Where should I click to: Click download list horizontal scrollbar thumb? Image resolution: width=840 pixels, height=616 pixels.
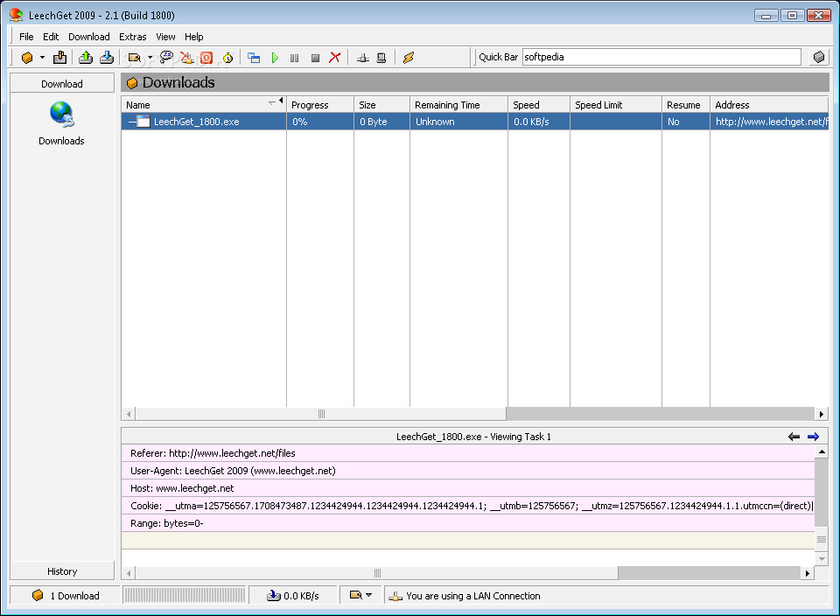tap(321, 414)
